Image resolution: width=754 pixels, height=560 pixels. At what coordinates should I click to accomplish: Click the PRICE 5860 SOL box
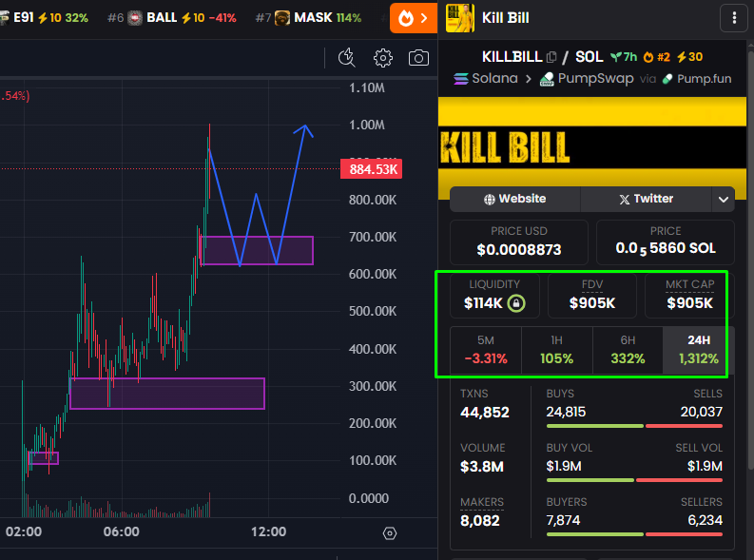point(666,242)
